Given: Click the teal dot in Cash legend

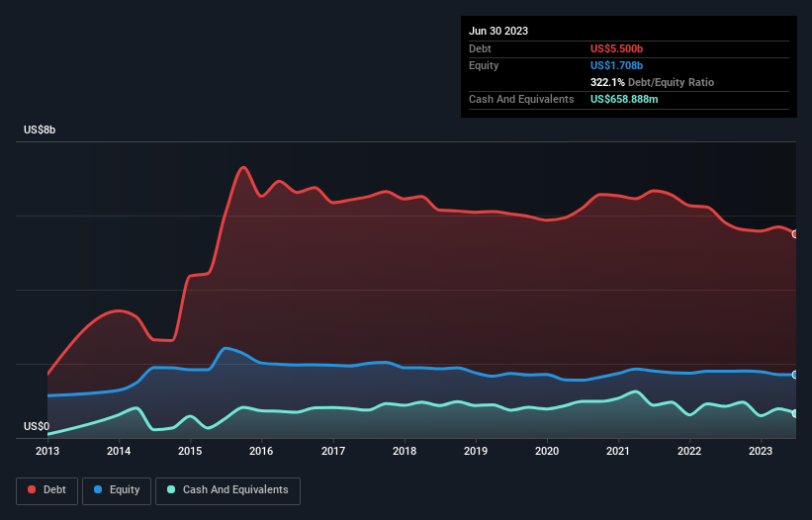Looking at the screenshot, I should point(171,489).
